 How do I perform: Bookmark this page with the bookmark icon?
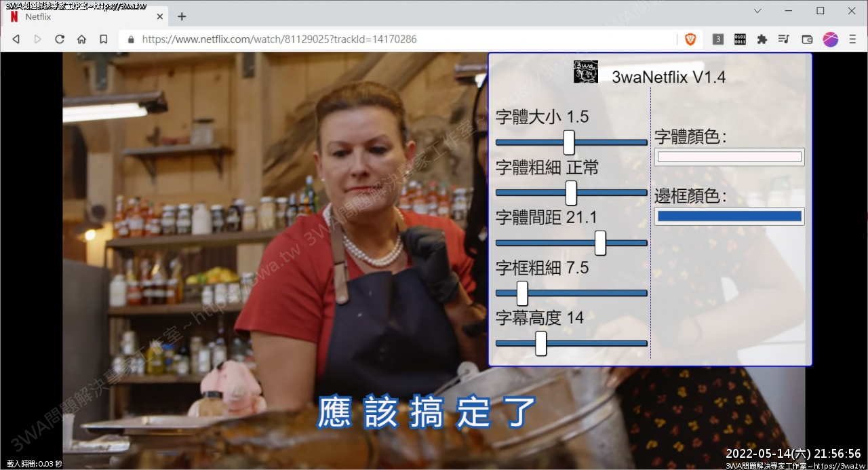[103, 39]
